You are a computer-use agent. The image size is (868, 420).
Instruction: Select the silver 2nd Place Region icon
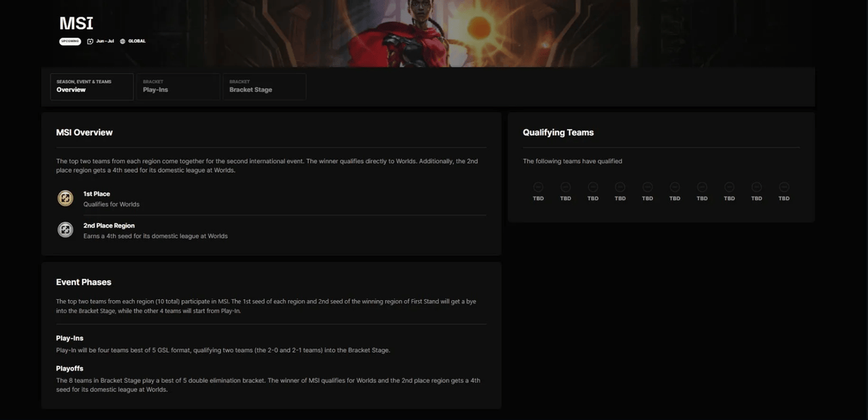coord(65,230)
